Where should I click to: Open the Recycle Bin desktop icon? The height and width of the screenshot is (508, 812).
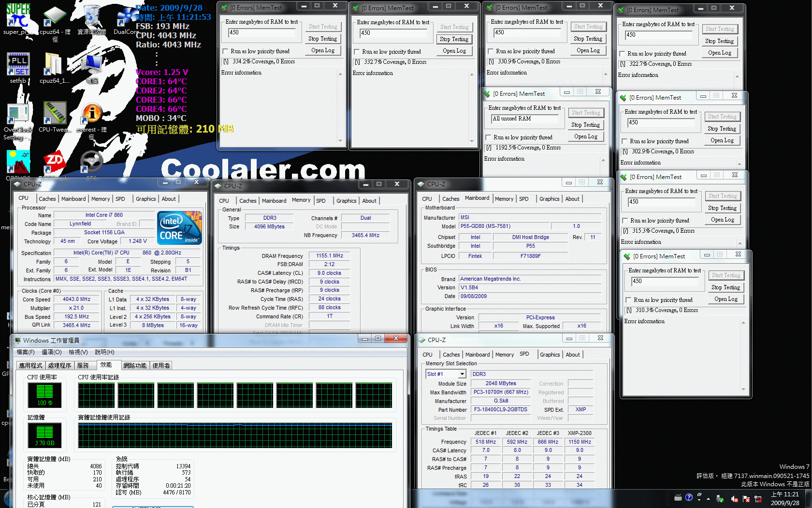point(91,15)
